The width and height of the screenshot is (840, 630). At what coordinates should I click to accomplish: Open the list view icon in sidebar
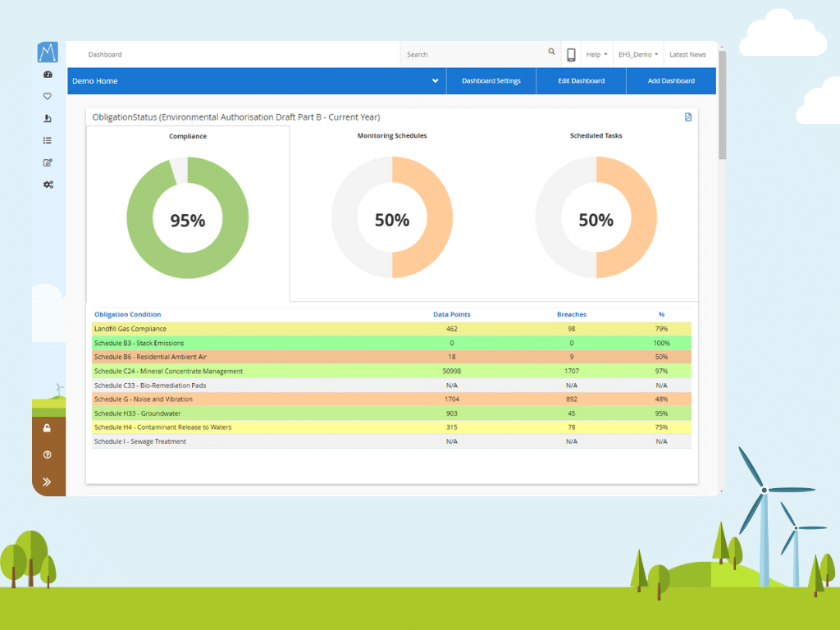coord(48,140)
